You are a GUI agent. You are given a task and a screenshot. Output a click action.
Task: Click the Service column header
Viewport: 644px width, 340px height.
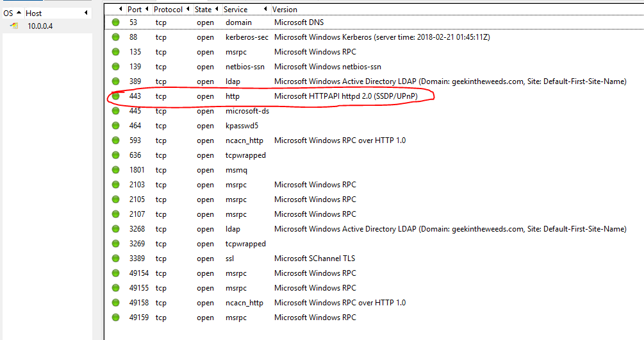point(235,10)
